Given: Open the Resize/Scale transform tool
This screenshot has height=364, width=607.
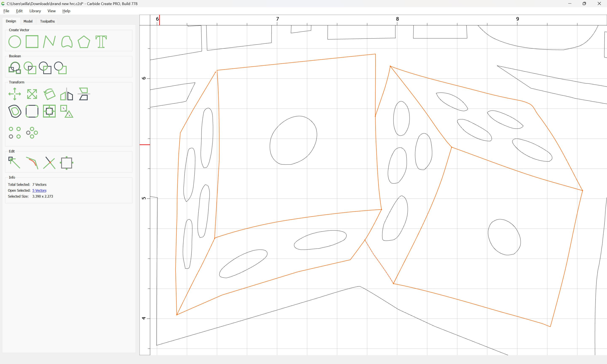Looking at the screenshot, I should point(32,94).
